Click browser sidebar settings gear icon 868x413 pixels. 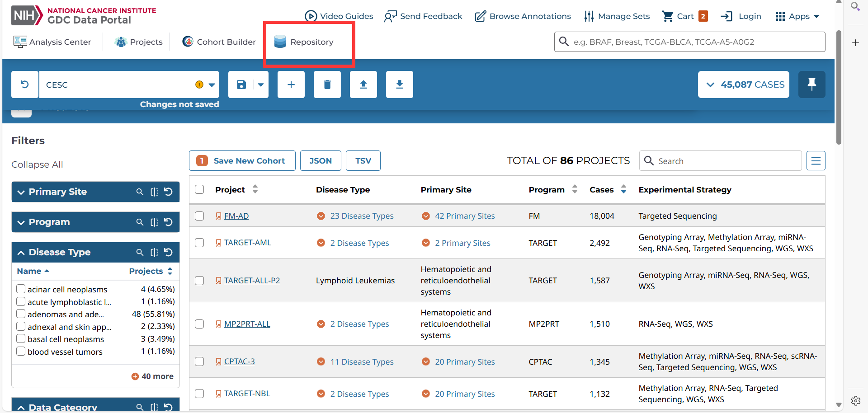coord(855,401)
